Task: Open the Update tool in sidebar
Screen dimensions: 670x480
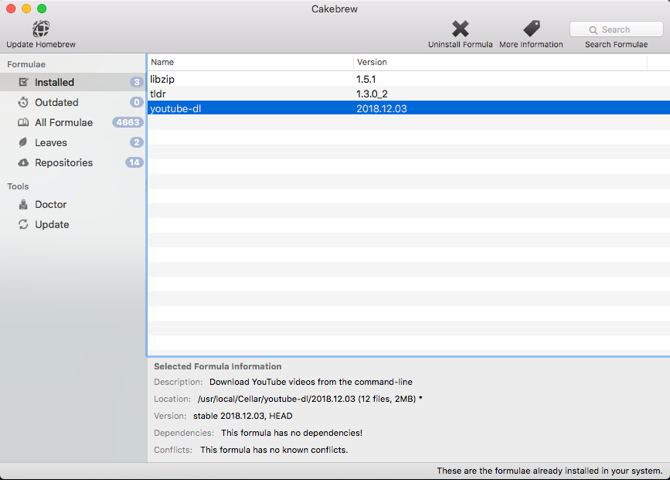Action: pyautogui.click(x=52, y=224)
